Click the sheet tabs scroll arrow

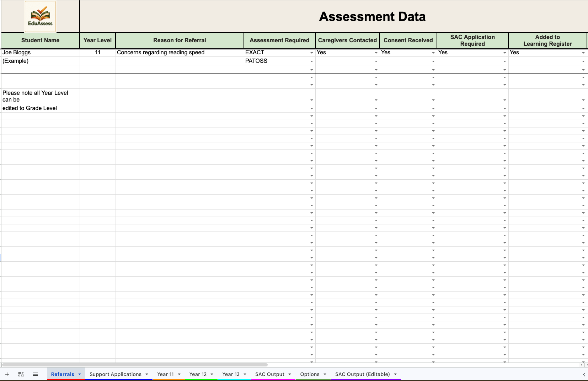tap(584, 375)
